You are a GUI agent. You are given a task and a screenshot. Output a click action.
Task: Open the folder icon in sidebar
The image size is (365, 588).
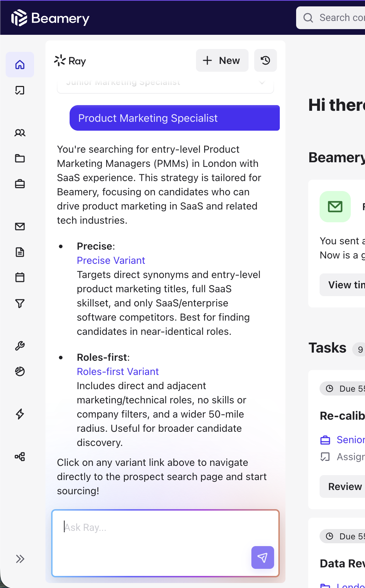click(20, 158)
